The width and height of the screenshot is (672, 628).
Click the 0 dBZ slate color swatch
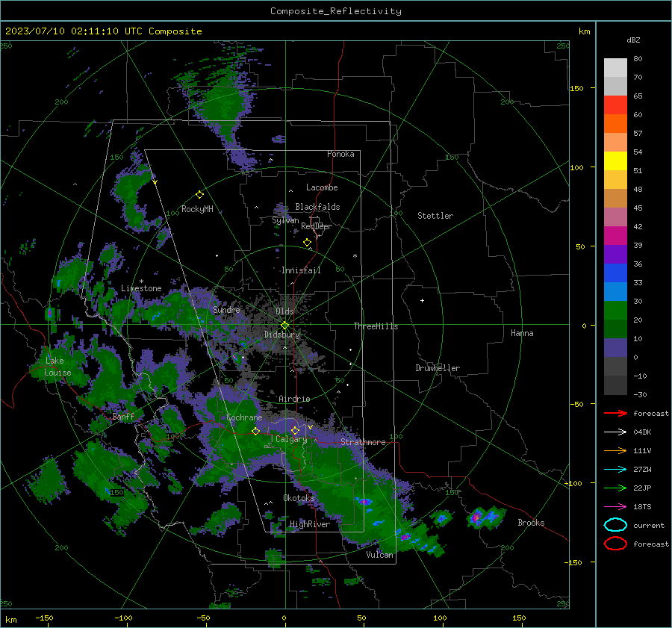(615, 348)
